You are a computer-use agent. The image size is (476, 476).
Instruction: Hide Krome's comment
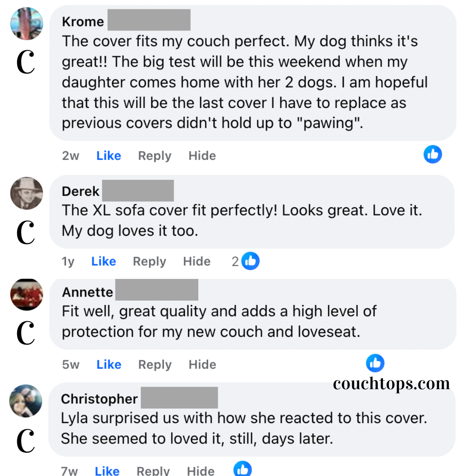pos(202,156)
